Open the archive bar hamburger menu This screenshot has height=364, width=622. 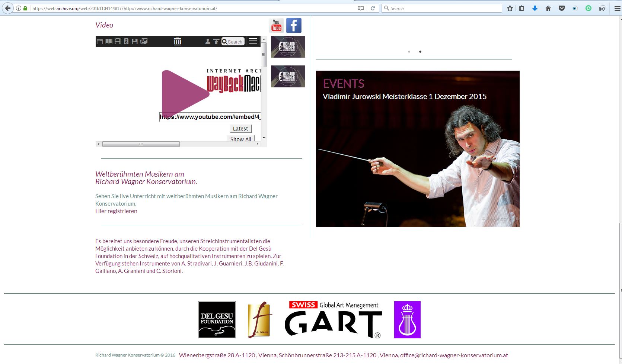(x=253, y=41)
